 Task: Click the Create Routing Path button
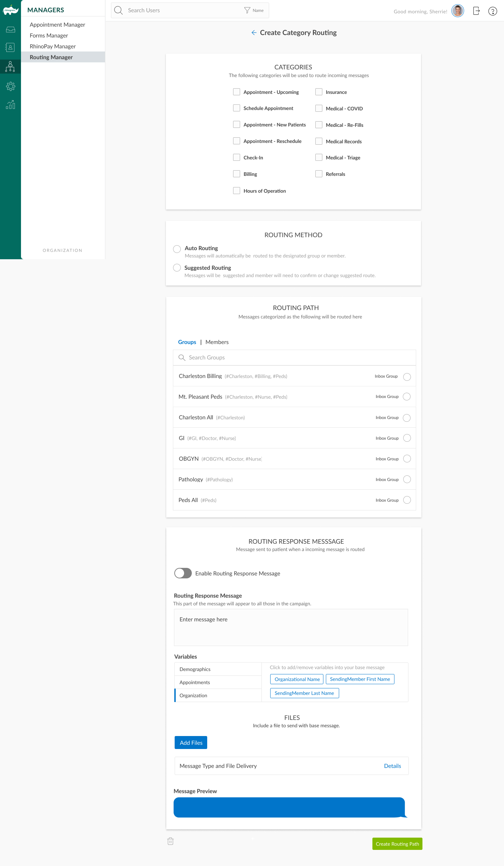pos(397,844)
